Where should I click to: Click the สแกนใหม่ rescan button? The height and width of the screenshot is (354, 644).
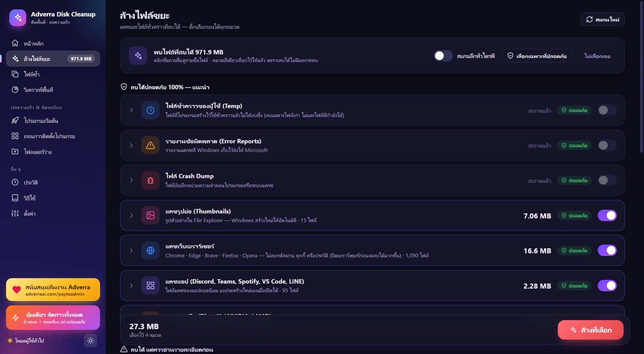603,19
